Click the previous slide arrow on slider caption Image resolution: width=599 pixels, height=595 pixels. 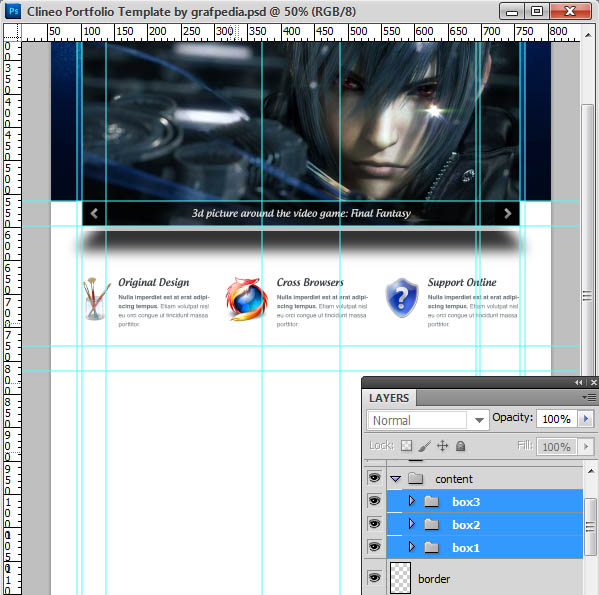click(x=94, y=213)
